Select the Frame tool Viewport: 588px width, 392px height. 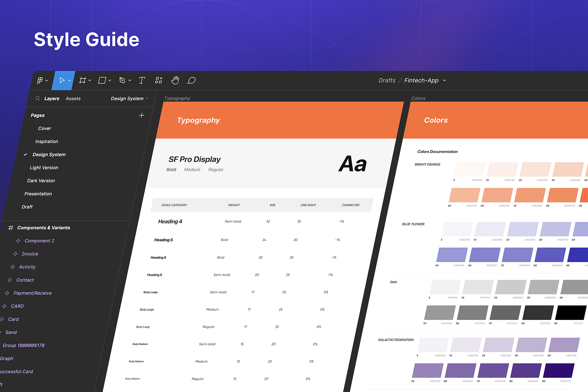pos(83,80)
